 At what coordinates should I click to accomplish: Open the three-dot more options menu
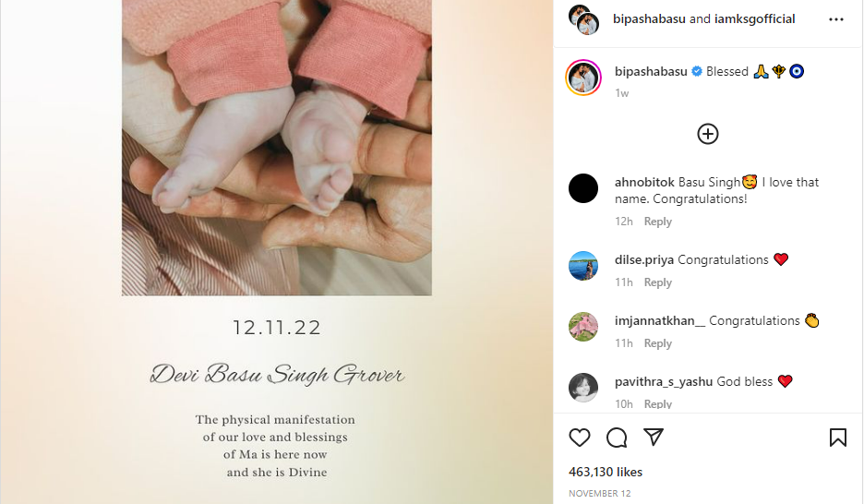(836, 19)
